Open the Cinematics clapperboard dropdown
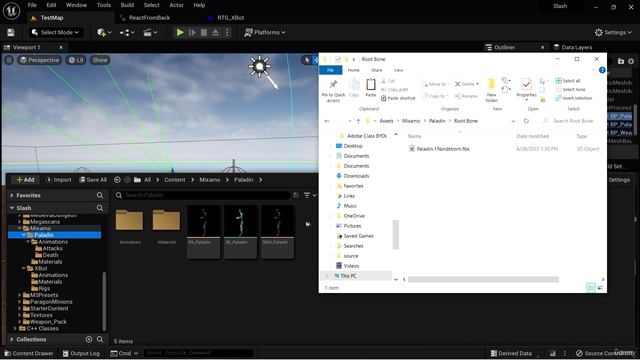This screenshot has height=360, width=640. (150, 32)
